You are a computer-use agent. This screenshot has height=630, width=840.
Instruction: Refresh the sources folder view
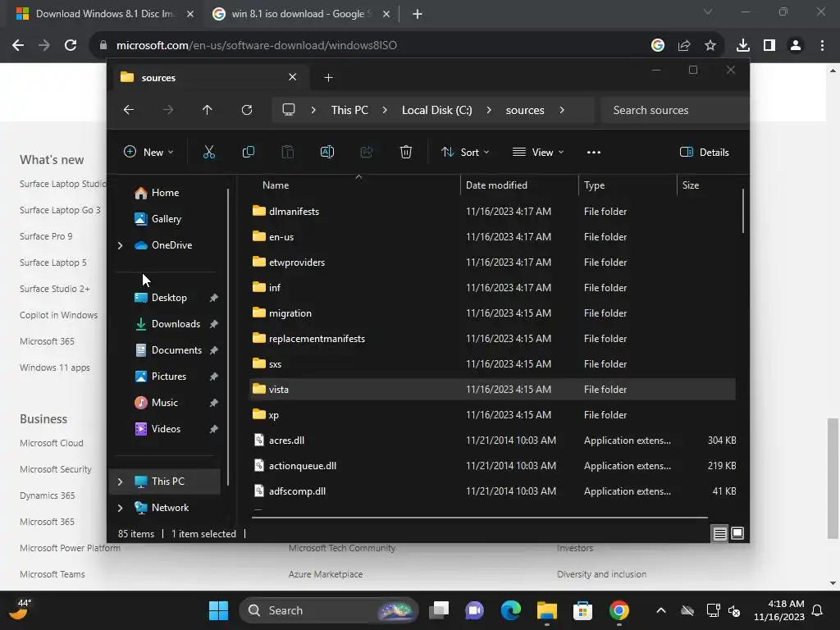[x=246, y=110]
